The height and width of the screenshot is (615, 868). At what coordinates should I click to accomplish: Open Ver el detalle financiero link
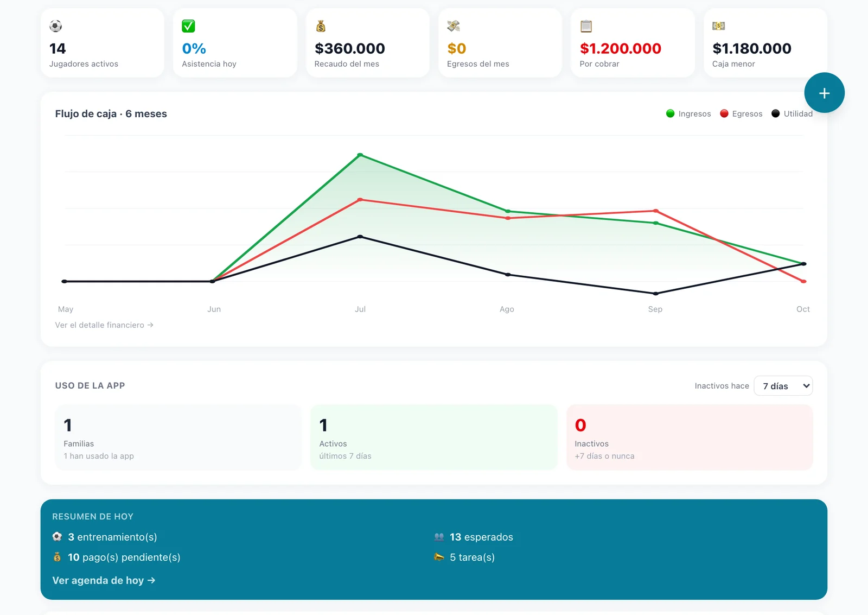click(x=104, y=325)
